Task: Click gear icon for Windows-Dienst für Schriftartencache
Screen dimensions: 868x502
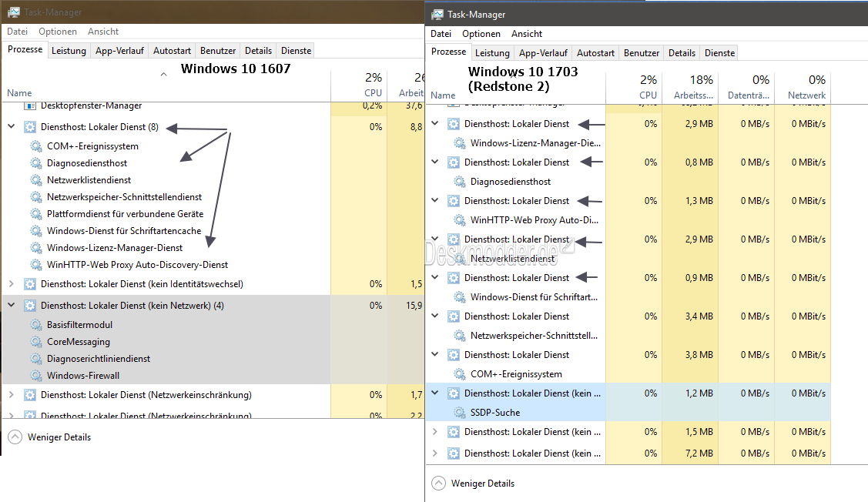Action: 36,231
